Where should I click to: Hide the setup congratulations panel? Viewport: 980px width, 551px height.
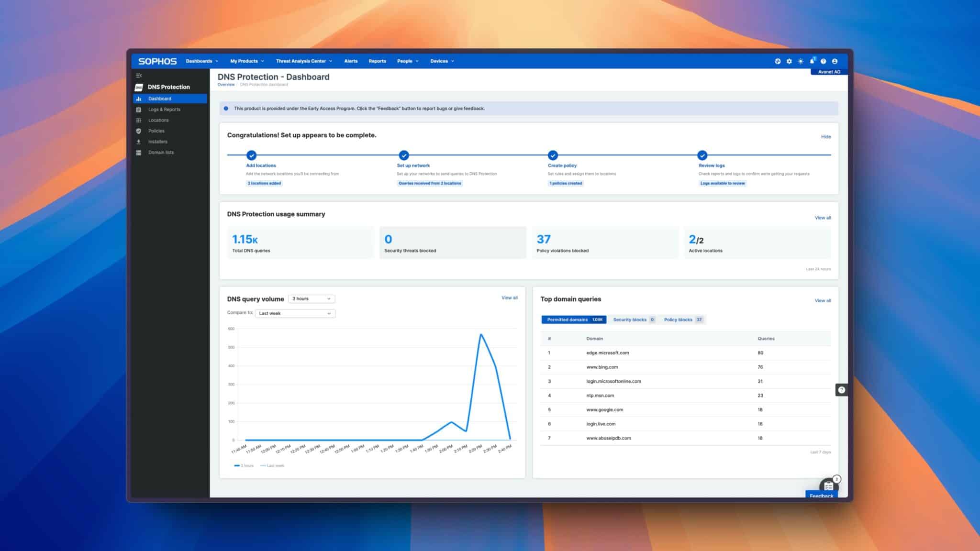(826, 137)
